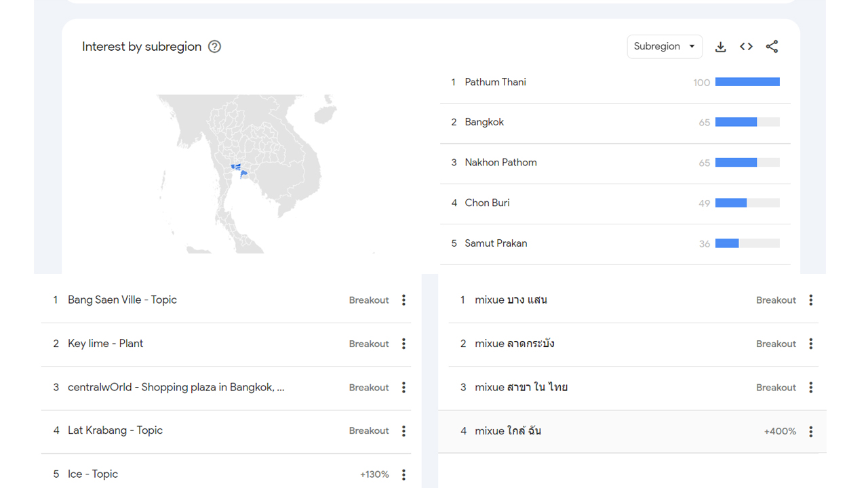
Task: Select Pathum Thani in the region list
Action: 495,82
